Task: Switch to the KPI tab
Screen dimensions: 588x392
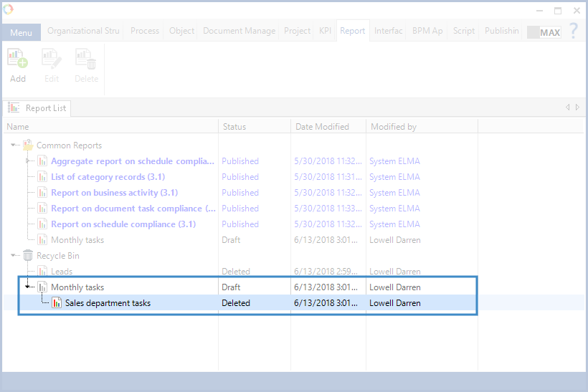Action: click(325, 31)
